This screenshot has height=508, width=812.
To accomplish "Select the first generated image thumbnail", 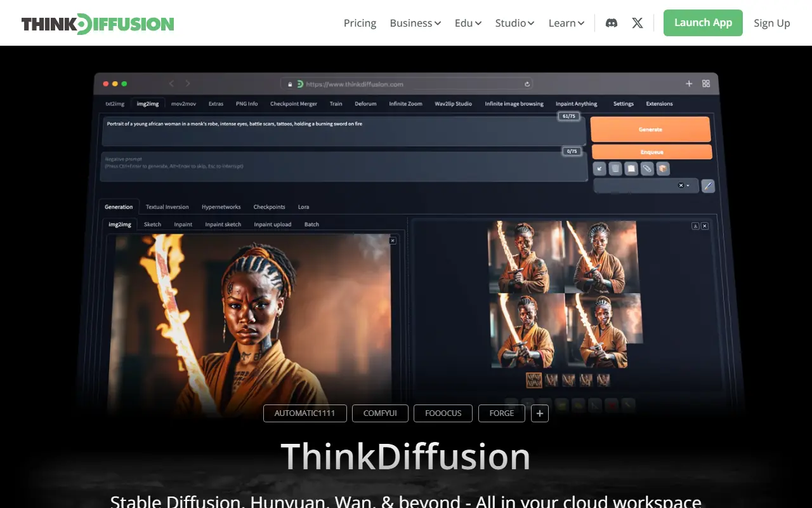I will 535,380.
